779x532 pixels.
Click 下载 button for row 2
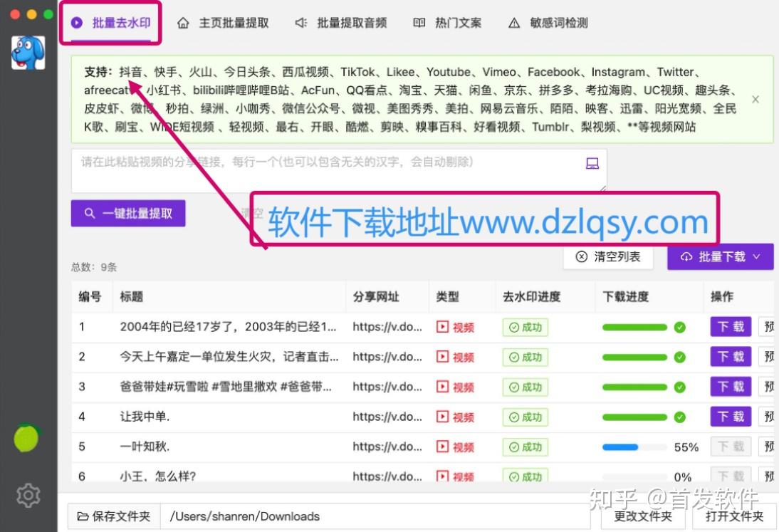731,357
